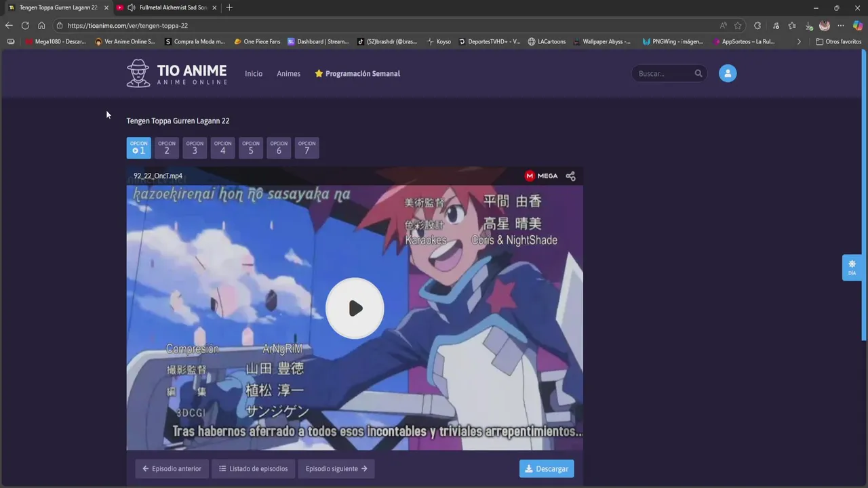This screenshot has height=488, width=868.
Task: Click the browser profile picture
Action: click(x=825, y=26)
